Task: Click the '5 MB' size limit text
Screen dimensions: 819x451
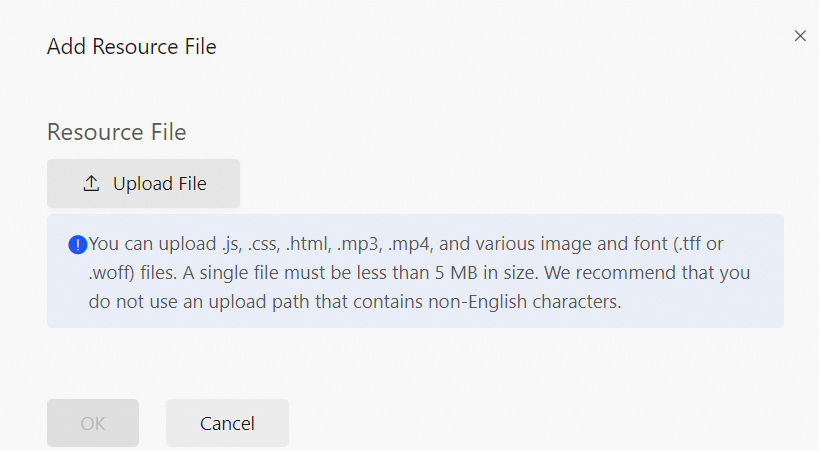Action: tap(456, 273)
